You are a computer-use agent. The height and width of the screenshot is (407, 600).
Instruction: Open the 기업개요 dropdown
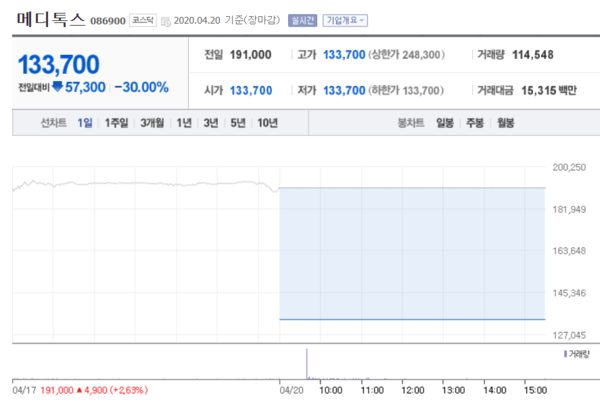pos(345,20)
